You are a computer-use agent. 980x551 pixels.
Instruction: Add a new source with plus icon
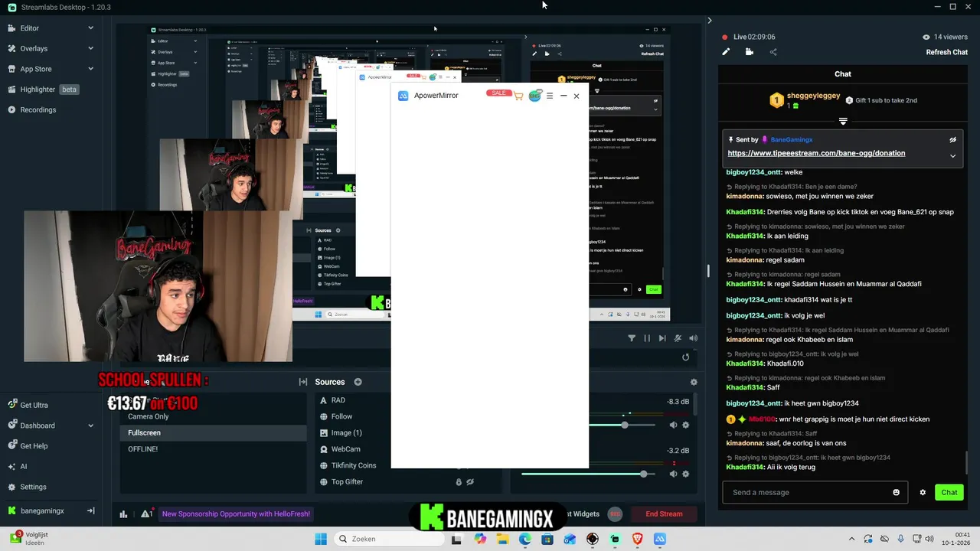(358, 382)
